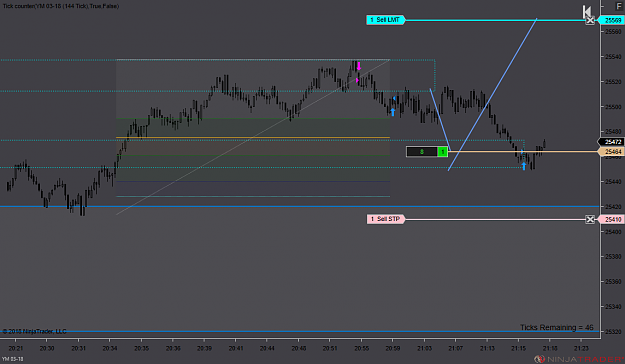Click the 21:13 time axis label
Viewport: 625px width, 364px height.
487,348
